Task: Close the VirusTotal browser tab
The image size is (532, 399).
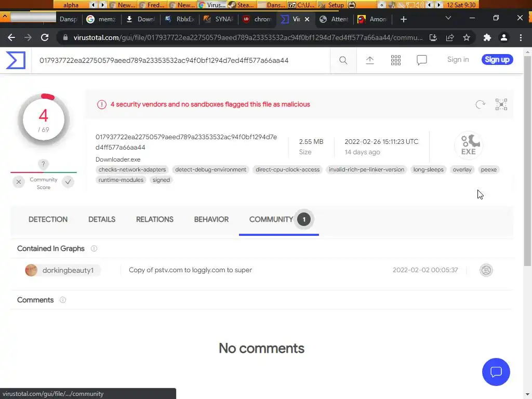Action: (307, 19)
